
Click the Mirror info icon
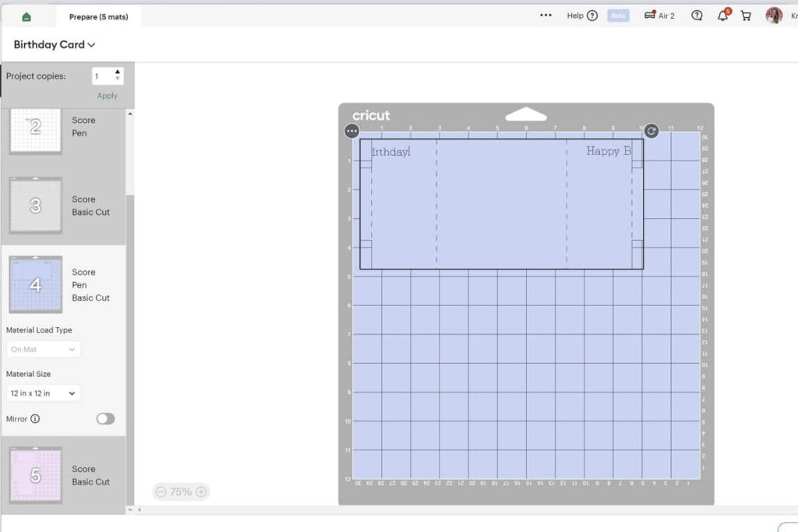coord(35,419)
